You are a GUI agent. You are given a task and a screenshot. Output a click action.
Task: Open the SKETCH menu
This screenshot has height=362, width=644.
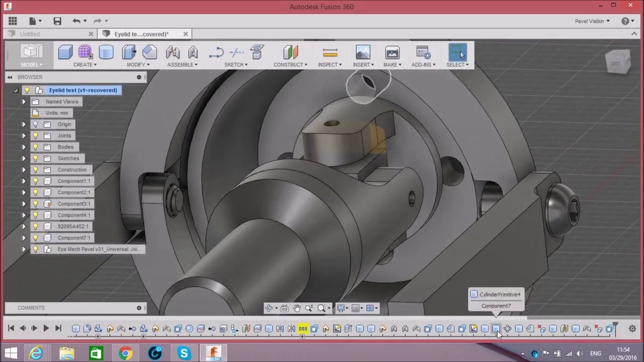point(236,65)
